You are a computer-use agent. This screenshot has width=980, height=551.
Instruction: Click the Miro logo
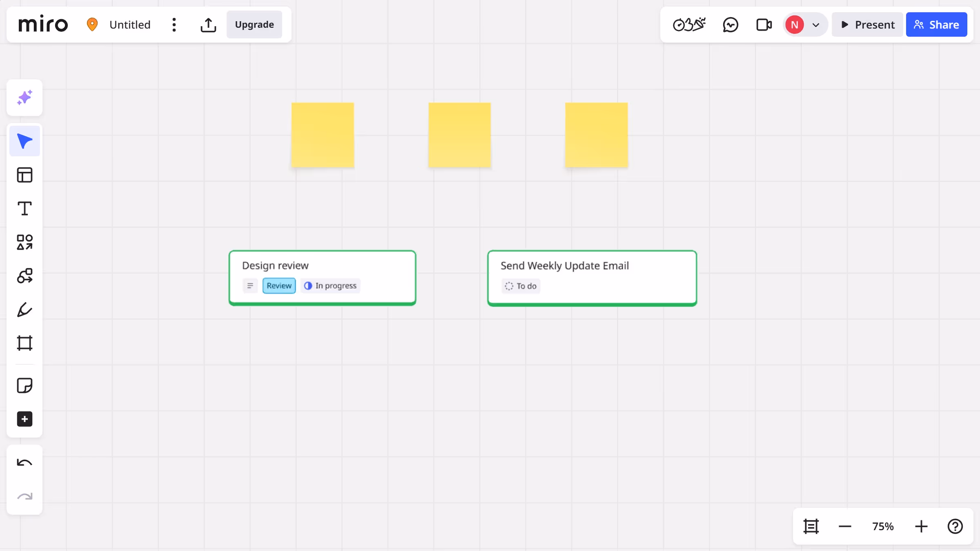(43, 24)
